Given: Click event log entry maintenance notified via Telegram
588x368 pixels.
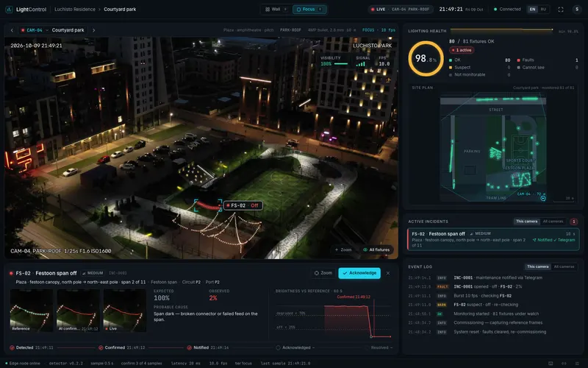Looking at the screenshot, I should [493, 278].
